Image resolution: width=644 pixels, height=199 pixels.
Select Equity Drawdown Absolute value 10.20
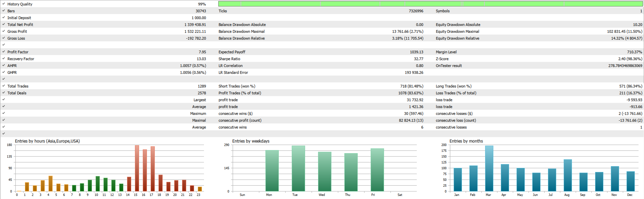point(638,25)
